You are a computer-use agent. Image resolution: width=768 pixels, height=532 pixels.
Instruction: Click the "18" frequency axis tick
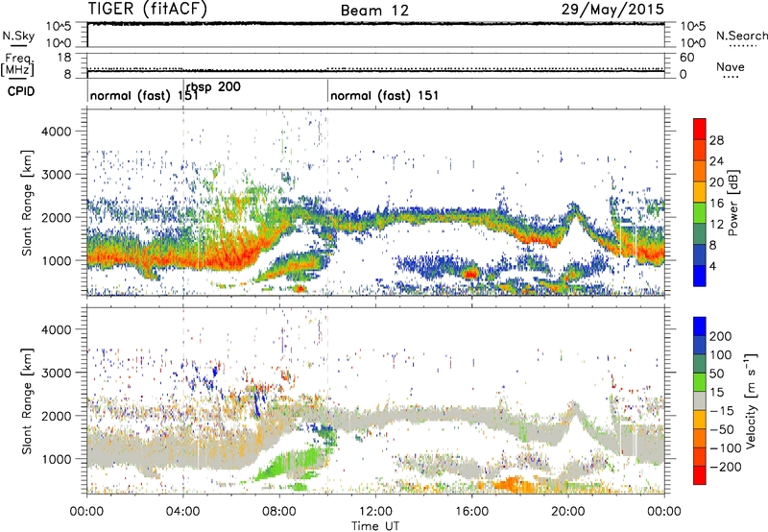pos(64,58)
